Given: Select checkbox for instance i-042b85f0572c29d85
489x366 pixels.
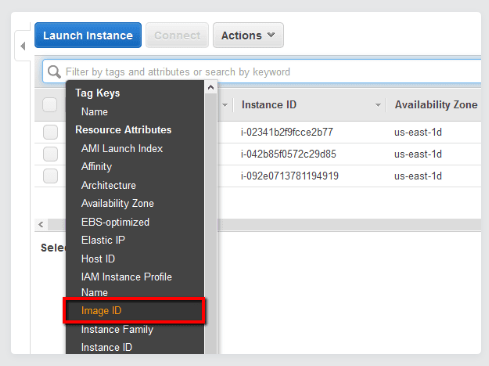Looking at the screenshot, I should point(50,154).
